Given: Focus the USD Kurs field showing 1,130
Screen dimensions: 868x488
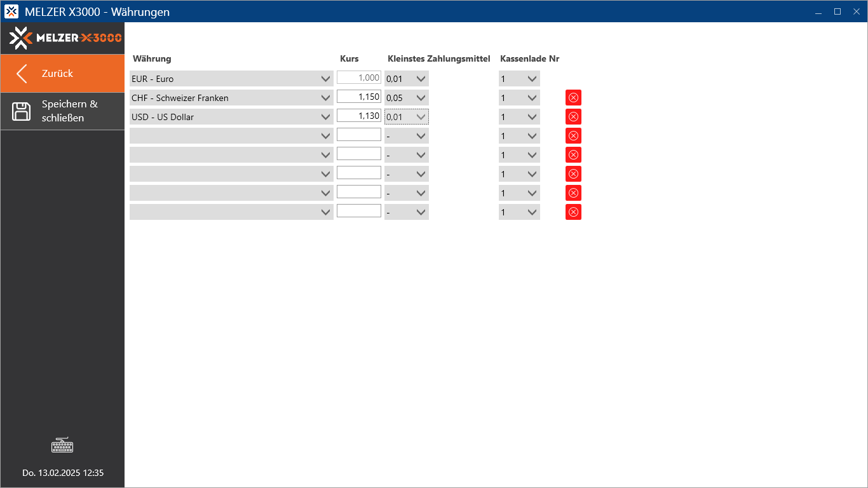Looking at the screenshot, I should 359,116.
